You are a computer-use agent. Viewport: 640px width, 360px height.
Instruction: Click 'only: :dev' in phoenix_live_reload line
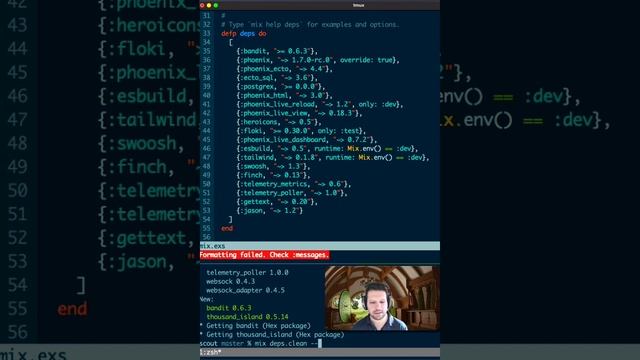pyautogui.click(x=377, y=104)
